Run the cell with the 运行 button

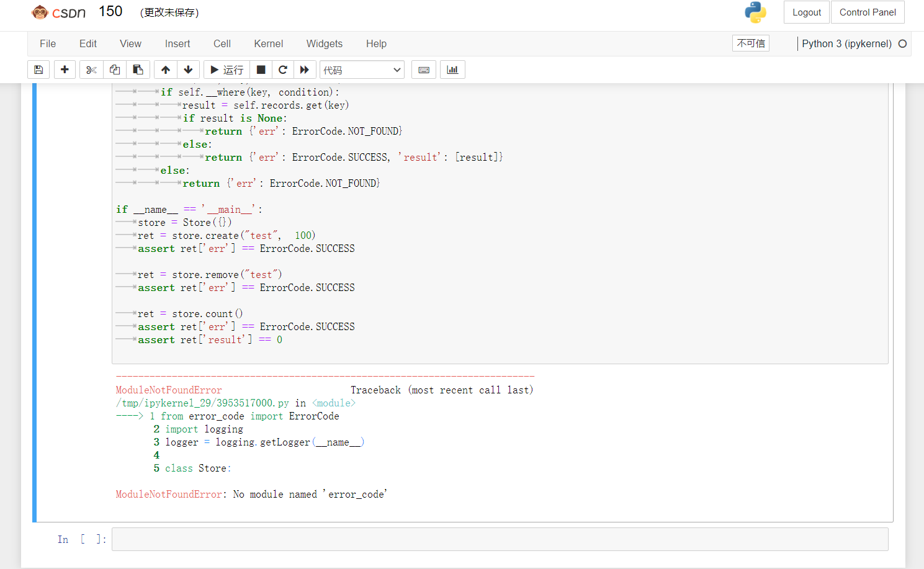(x=227, y=69)
